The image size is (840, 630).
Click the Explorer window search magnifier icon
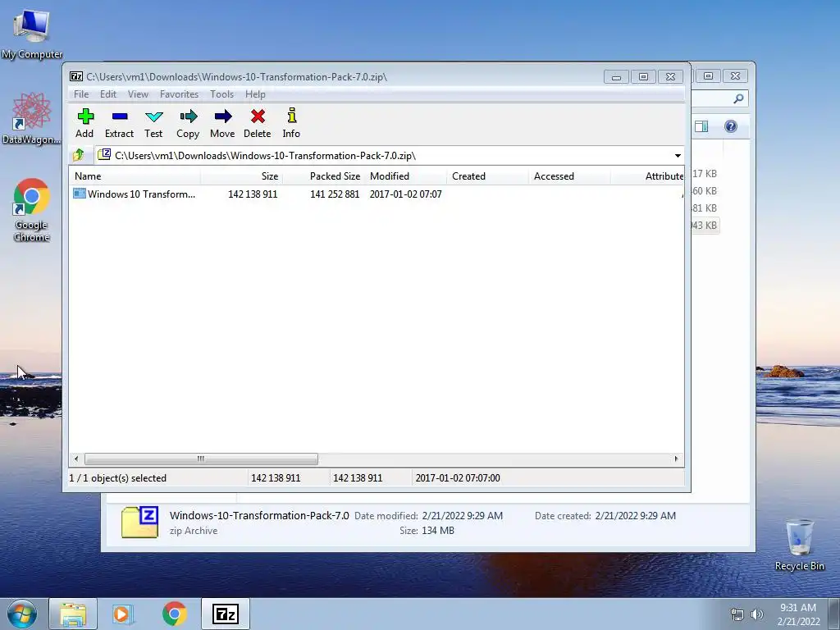[x=738, y=98]
